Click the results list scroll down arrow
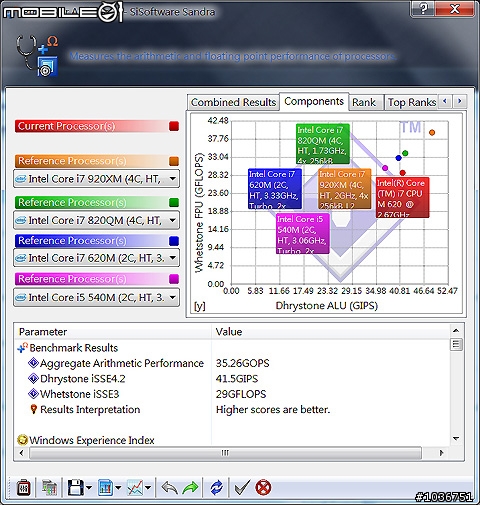The height and width of the screenshot is (505, 480). (456, 439)
